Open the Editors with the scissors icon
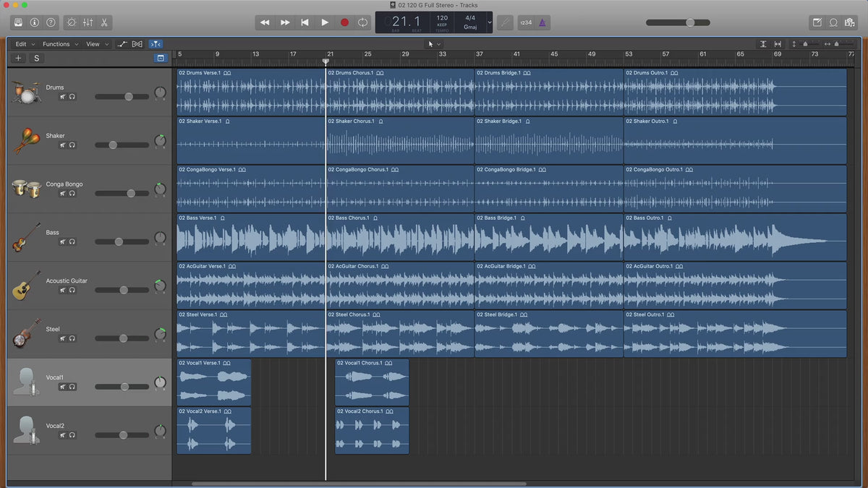Image resolution: width=868 pixels, height=488 pixels. tap(104, 22)
